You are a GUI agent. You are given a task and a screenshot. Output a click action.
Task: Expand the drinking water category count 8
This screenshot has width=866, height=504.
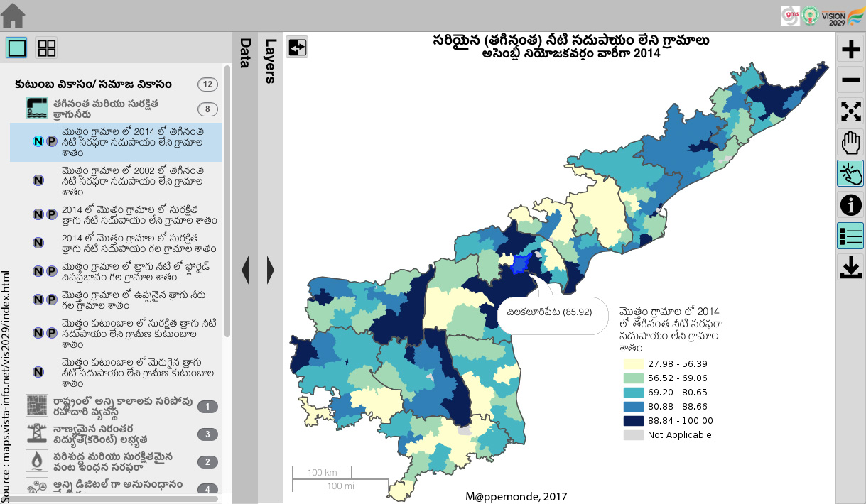click(207, 109)
